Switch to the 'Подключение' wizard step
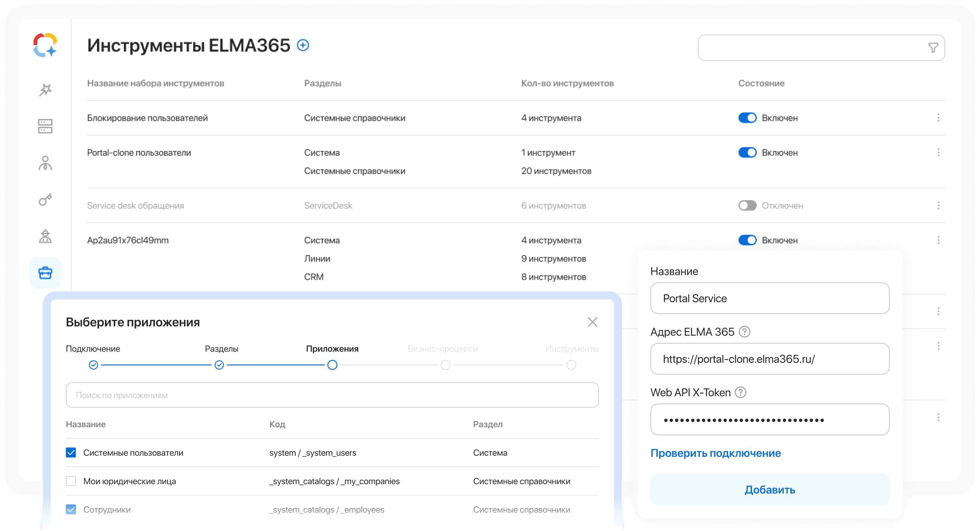Screen dimensions: 980x531 pyautogui.click(x=93, y=365)
